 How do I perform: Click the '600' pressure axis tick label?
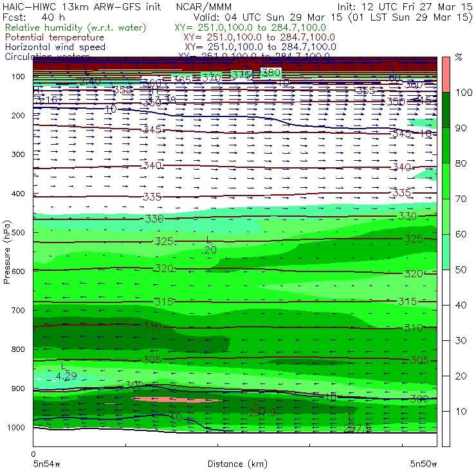[18, 271]
